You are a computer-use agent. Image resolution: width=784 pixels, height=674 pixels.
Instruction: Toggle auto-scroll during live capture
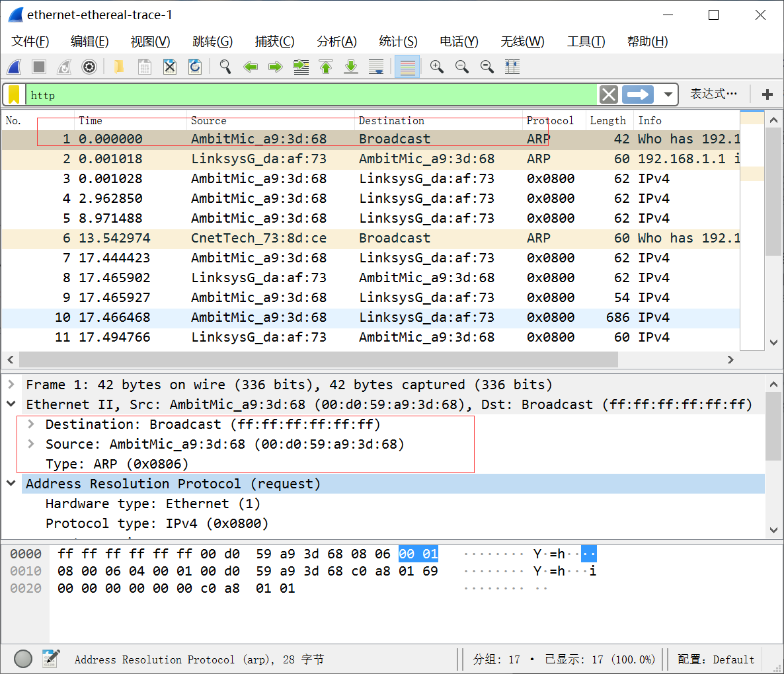376,67
